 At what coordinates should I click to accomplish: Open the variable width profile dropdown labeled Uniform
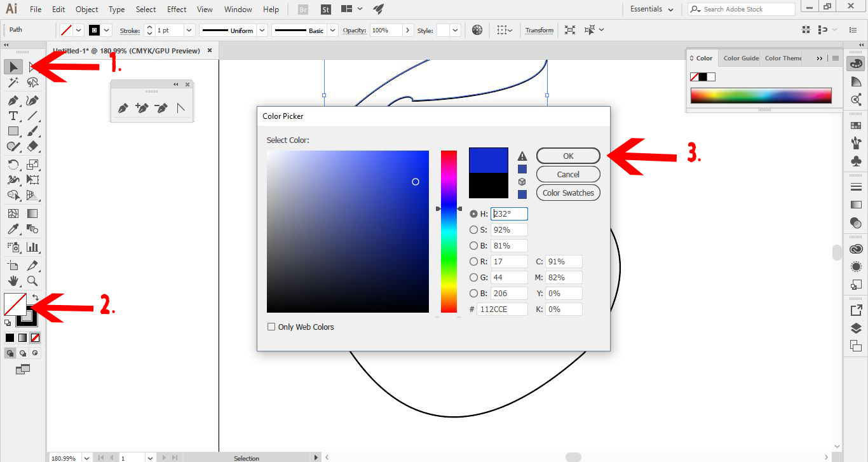coord(263,29)
